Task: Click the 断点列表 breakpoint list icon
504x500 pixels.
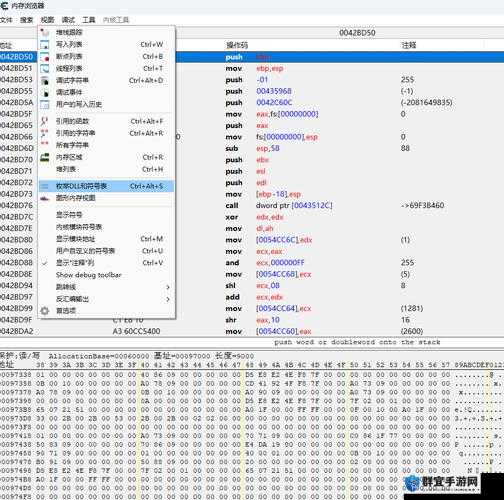Action: coord(45,56)
